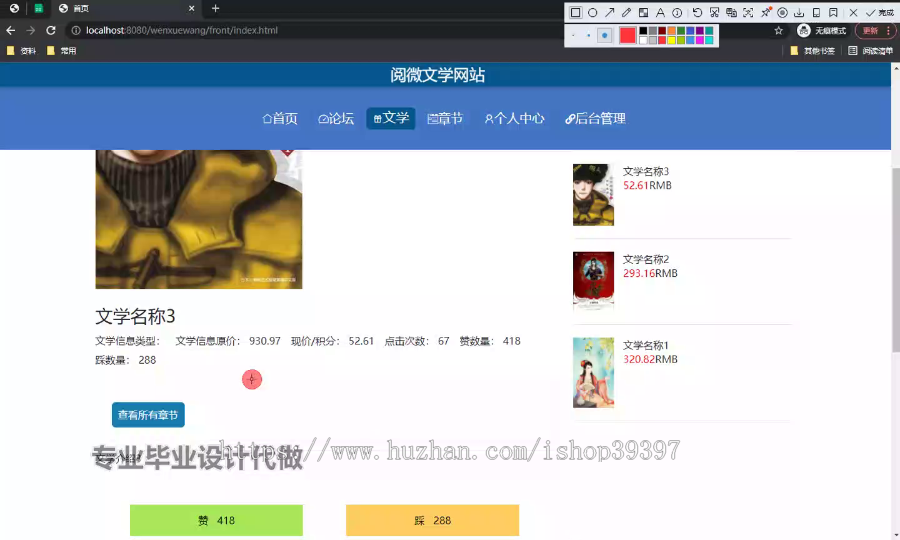Viewport: 900px width, 540px height.
Task: Open the 常用 bookmarks folder
Action: tap(61, 50)
